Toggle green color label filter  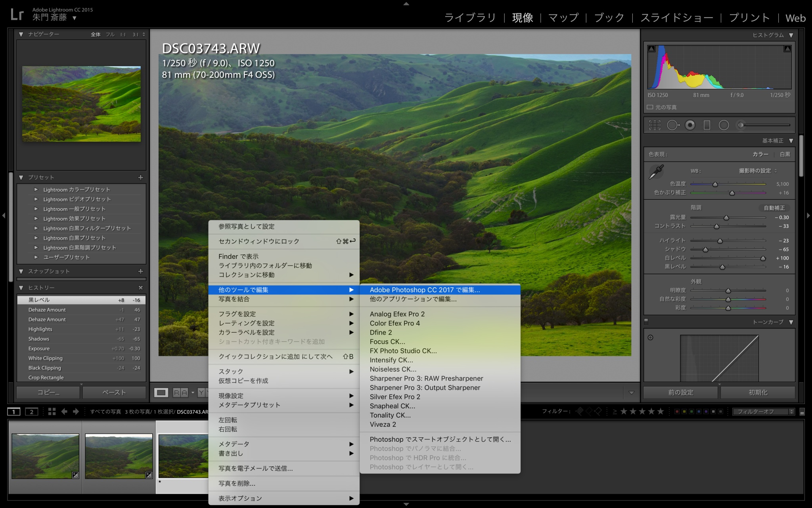click(691, 412)
